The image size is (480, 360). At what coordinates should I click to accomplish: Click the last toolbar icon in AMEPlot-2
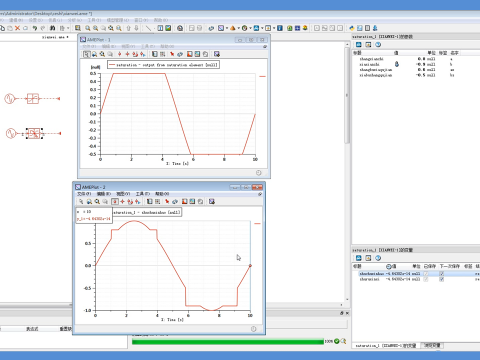click(211, 201)
